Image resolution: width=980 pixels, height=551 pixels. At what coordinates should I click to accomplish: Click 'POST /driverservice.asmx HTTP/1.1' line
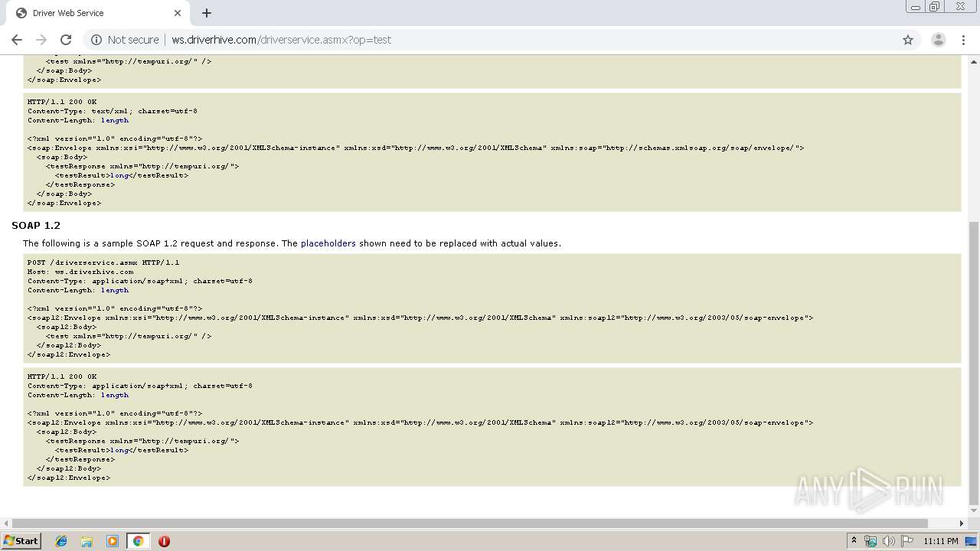pos(103,262)
